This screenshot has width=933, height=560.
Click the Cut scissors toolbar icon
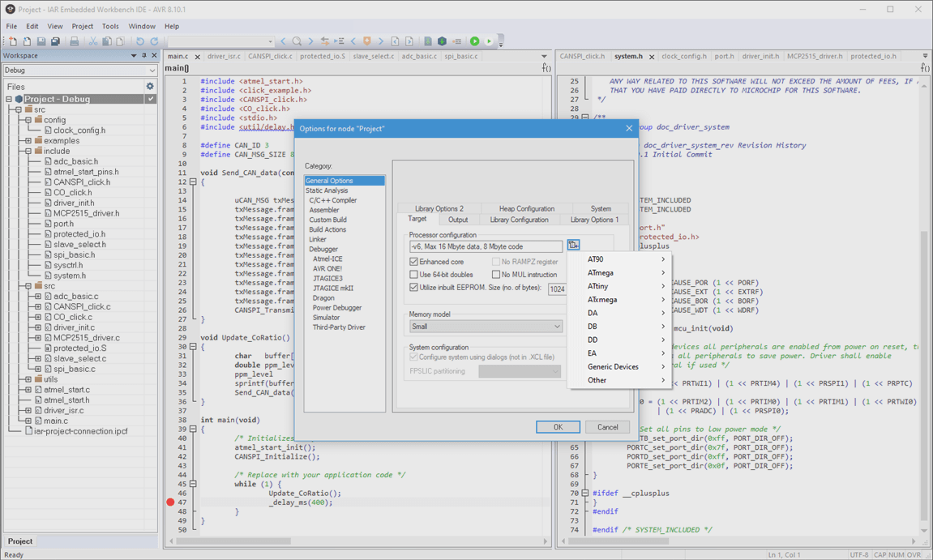(x=93, y=41)
